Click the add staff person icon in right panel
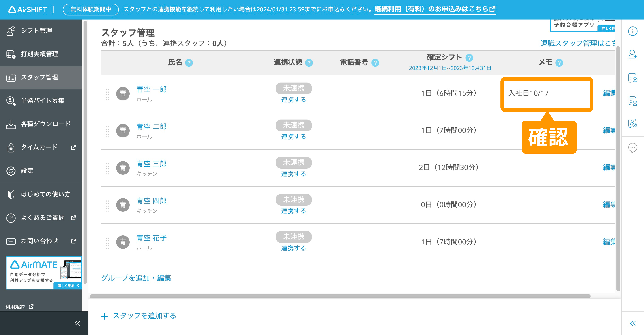This screenshot has width=644, height=335. click(x=633, y=54)
